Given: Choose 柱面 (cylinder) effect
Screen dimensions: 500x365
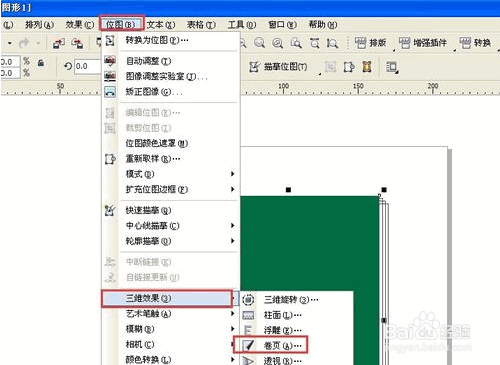Looking at the screenshot, I should tap(297, 315).
